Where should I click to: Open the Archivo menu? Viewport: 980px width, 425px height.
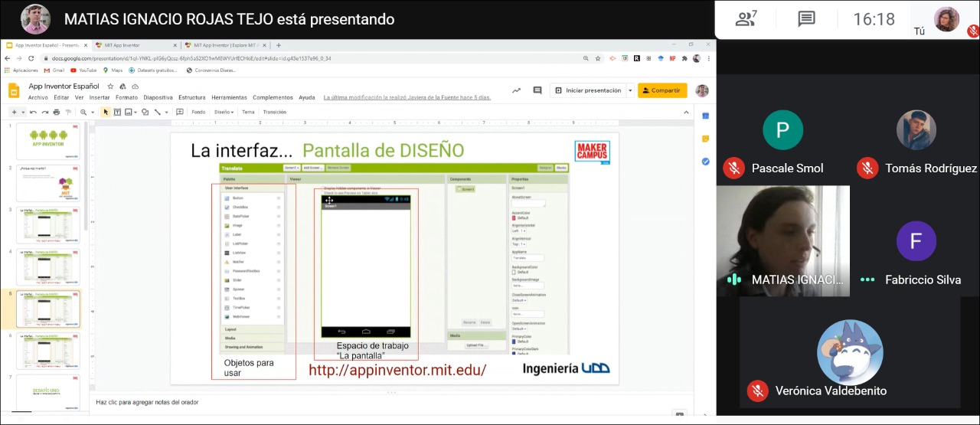click(38, 98)
